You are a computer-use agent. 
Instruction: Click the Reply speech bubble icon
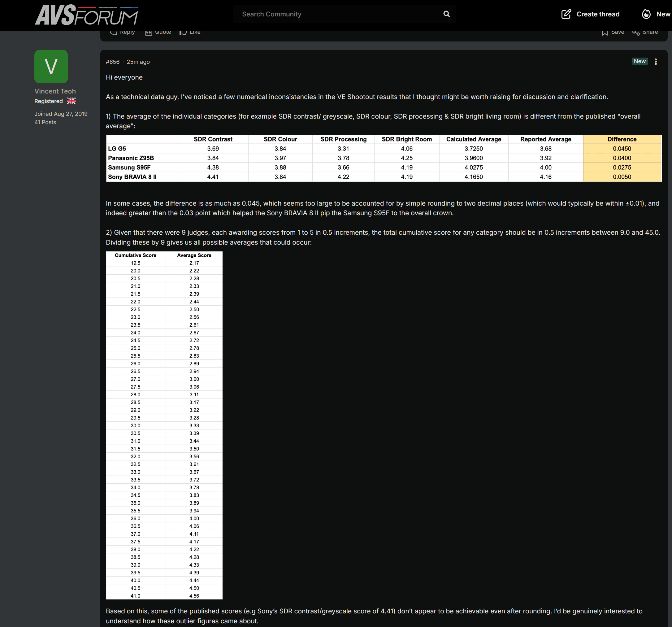point(114,32)
